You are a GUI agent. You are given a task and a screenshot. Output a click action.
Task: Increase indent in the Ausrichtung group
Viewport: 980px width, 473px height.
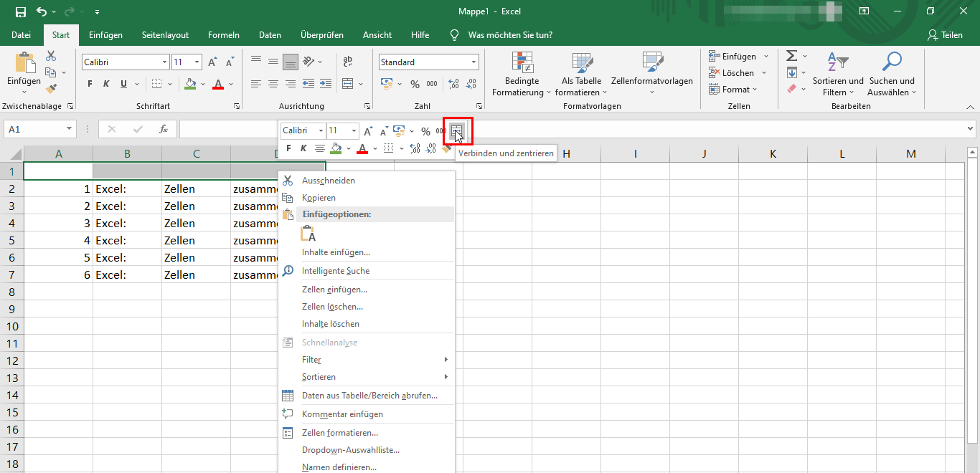(x=326, y=84)
